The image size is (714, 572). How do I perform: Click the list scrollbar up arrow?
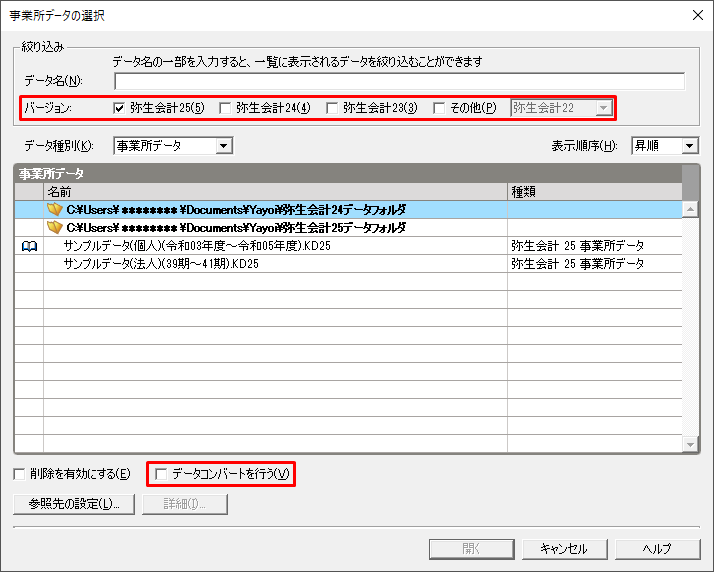coord(690,209)
